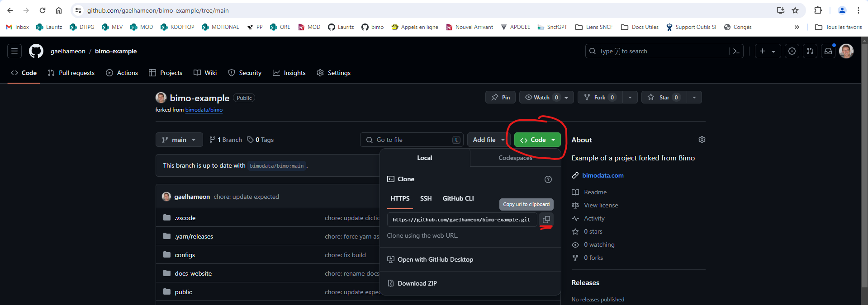Select the HTTPS clone option
The height and width of the screenshot is (305, 868).
[400, 198]
